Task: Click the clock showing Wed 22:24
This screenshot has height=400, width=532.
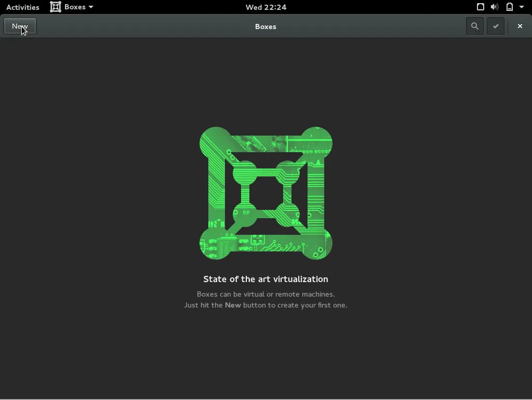Action: [x=265, y=7]
